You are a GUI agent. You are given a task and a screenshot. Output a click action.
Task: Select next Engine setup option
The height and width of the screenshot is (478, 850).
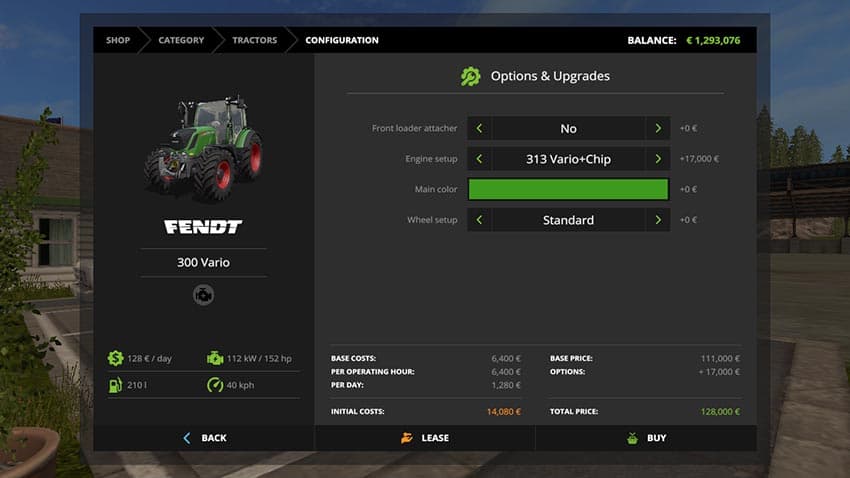(658, 159)
